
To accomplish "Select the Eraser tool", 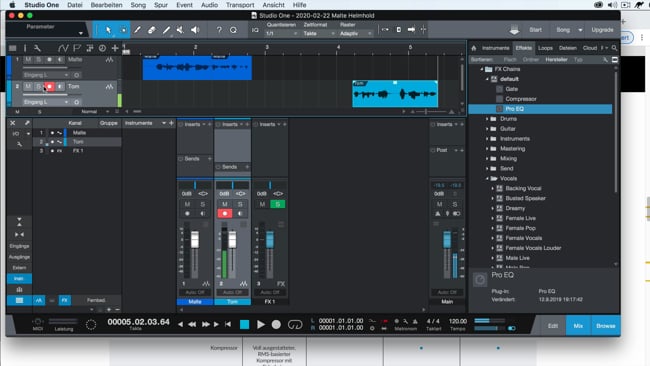I will point(152,30).
